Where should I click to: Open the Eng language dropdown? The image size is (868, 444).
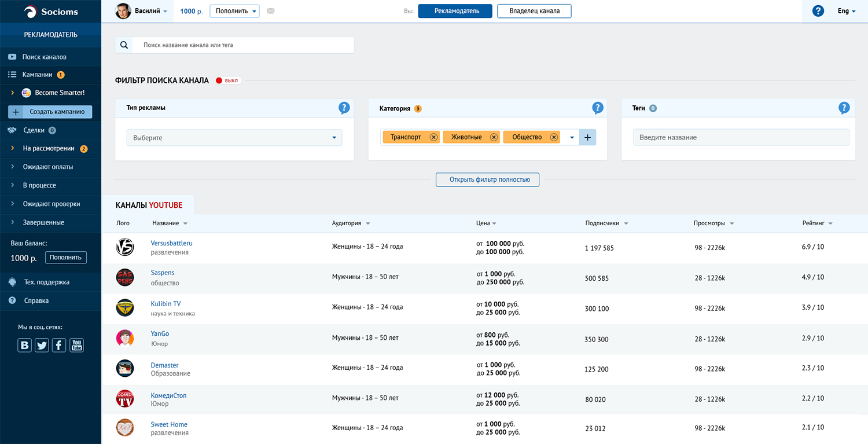click(x=847, y=11)
